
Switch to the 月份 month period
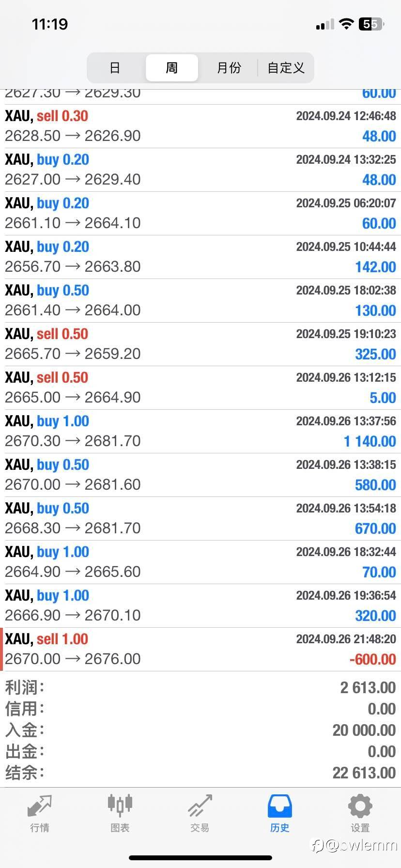[x=229, y=68]
